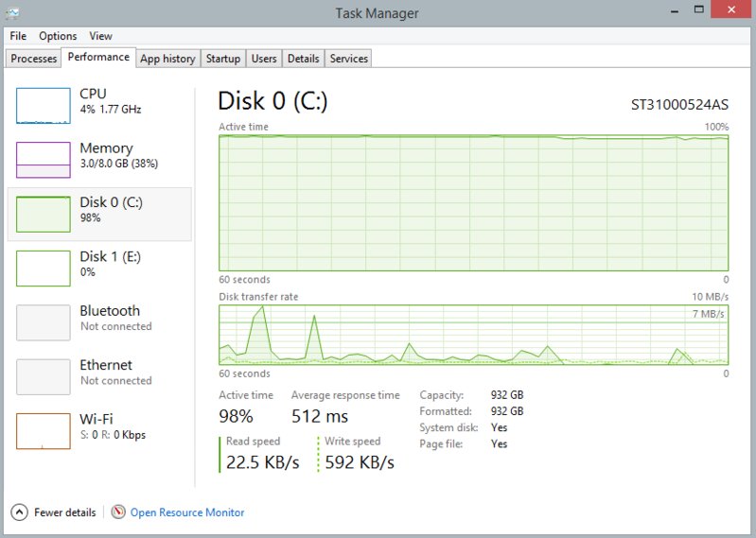756x538 pixels.
Task: Click the Disk transfer rate graph
Action: tap(473, 335)
